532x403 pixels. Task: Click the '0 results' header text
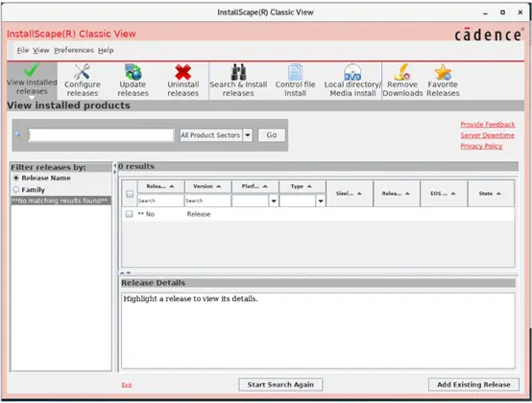tap(136, 166)
